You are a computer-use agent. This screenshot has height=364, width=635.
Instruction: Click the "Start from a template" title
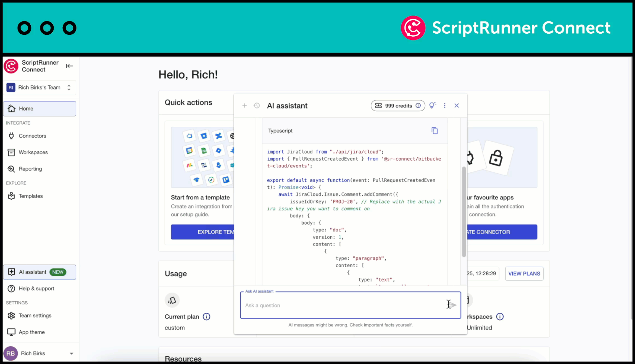[200, 198]
